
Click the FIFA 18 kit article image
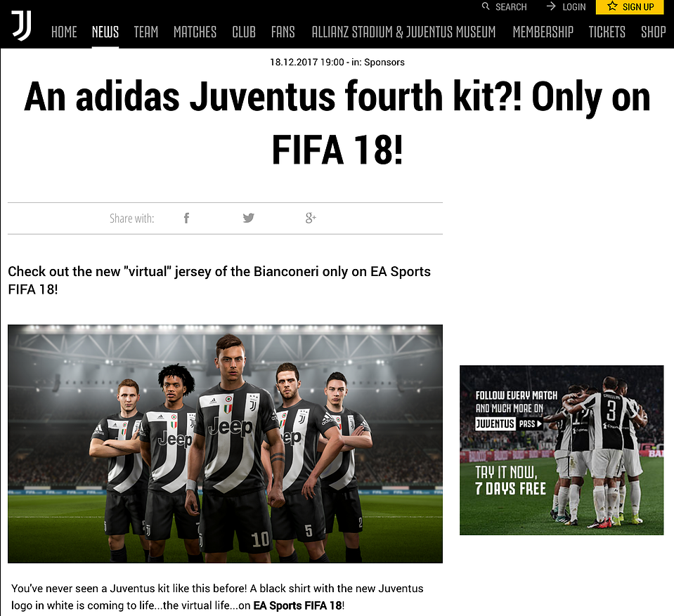click(x=225, y=444)
